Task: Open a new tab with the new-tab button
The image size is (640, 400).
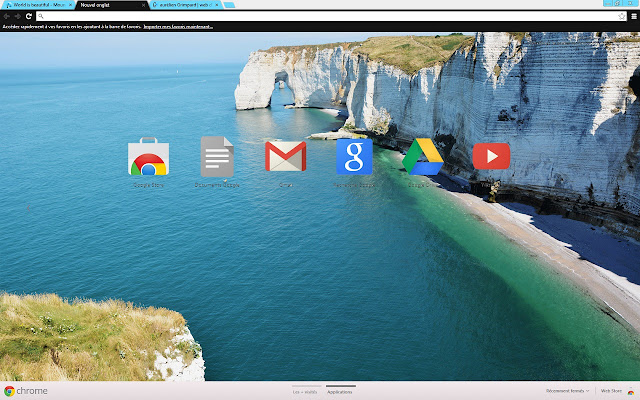Action: (x=229, y=5)
